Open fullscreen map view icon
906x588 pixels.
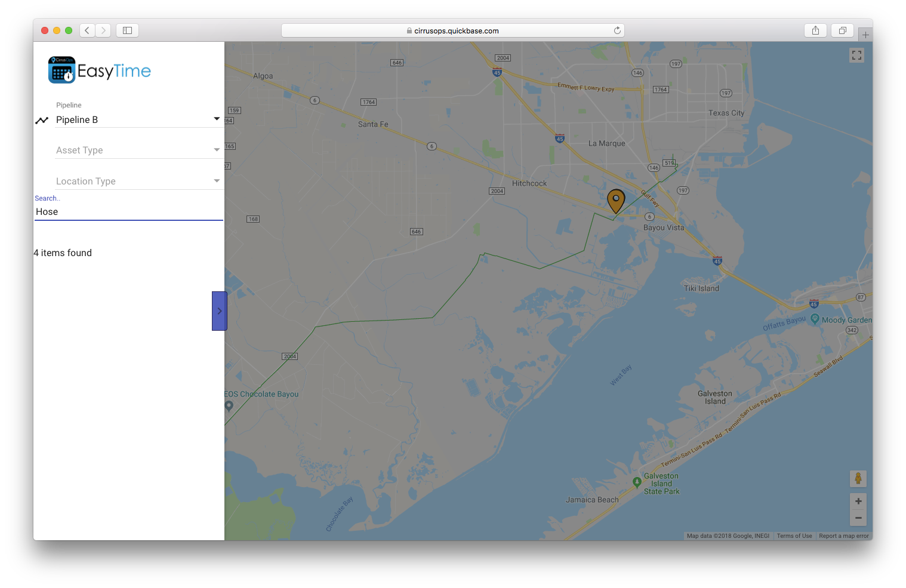(x=856, y=55)
